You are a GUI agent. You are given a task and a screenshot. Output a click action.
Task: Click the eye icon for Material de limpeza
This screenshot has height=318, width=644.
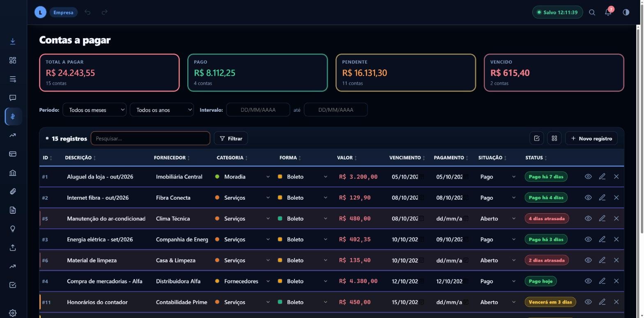(x=588, y=260)
